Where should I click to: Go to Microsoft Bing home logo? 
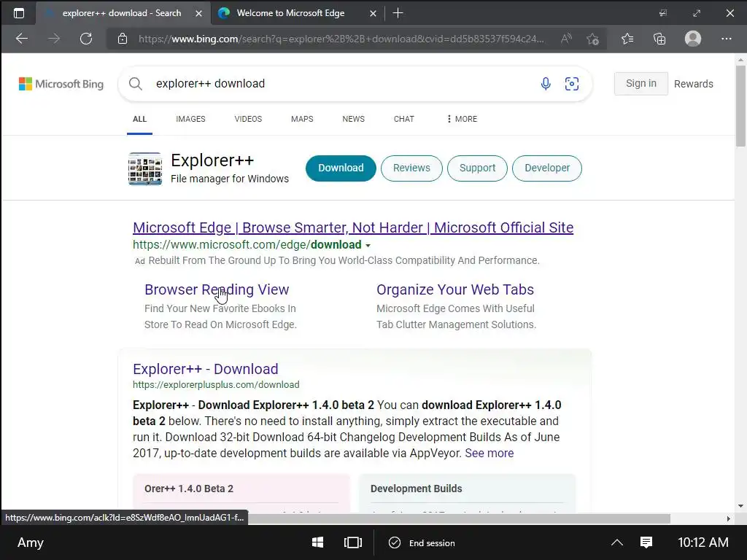coord(61,84)
